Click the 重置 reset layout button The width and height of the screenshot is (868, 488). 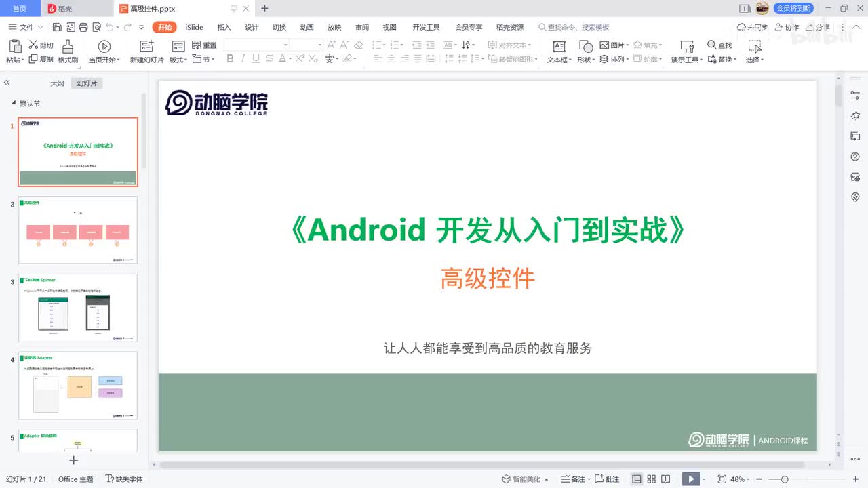pos(204,45)
